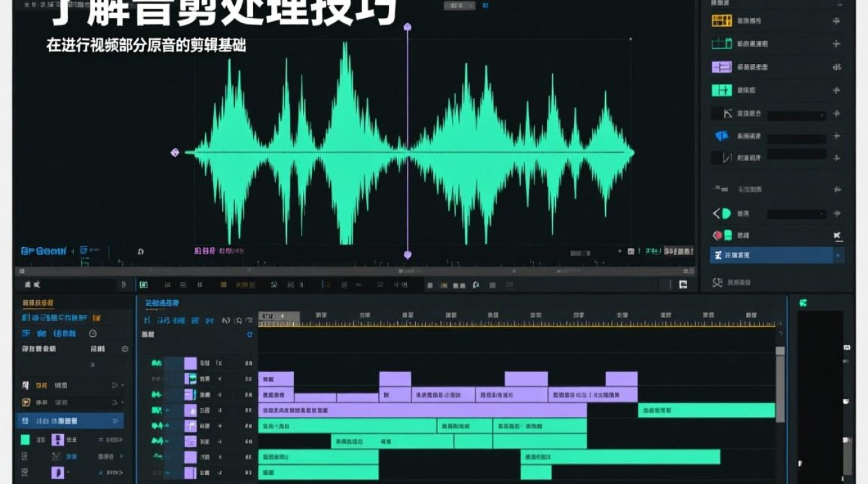Click the white square icon ending the editor toolbar
This screenshot has height=484, width=868.
point(683,285)
